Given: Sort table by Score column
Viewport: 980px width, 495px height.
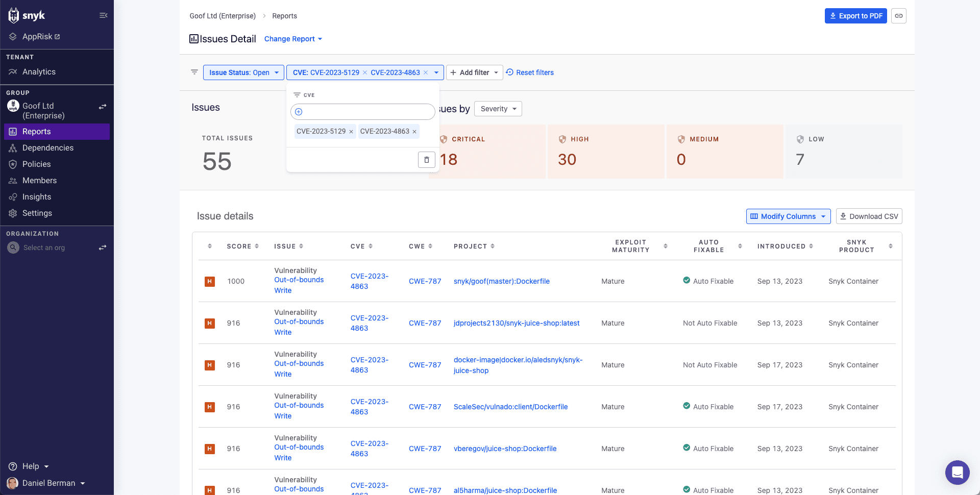Looking at the screenshot, I should [x=243, y=246].
